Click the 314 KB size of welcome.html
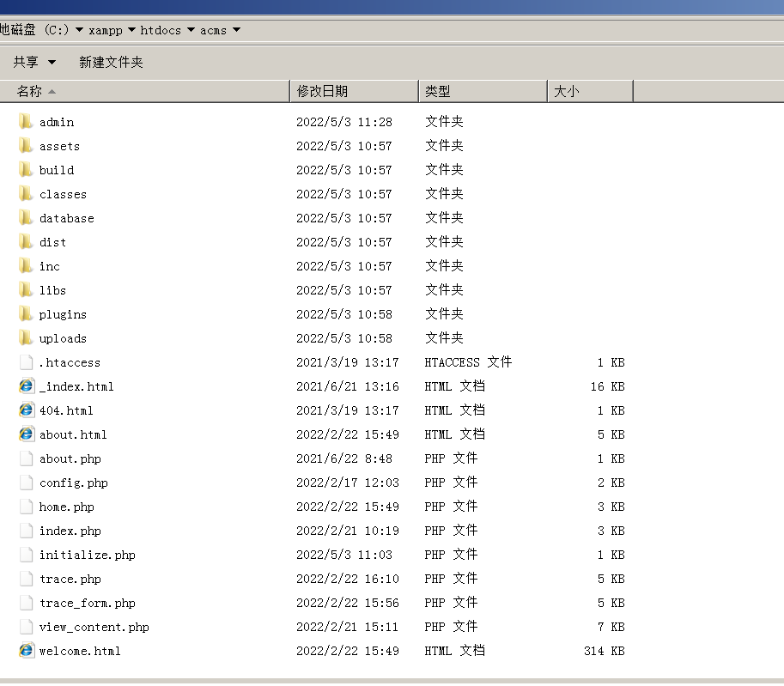 (x=604, y=651)
